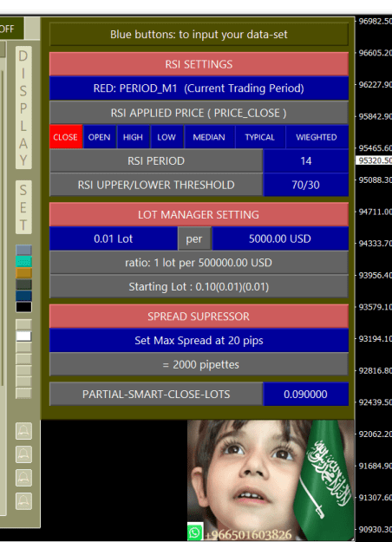
Task: Select the TYPICAL applied price button
Action: pyautogui.click(x=259, y=137)
